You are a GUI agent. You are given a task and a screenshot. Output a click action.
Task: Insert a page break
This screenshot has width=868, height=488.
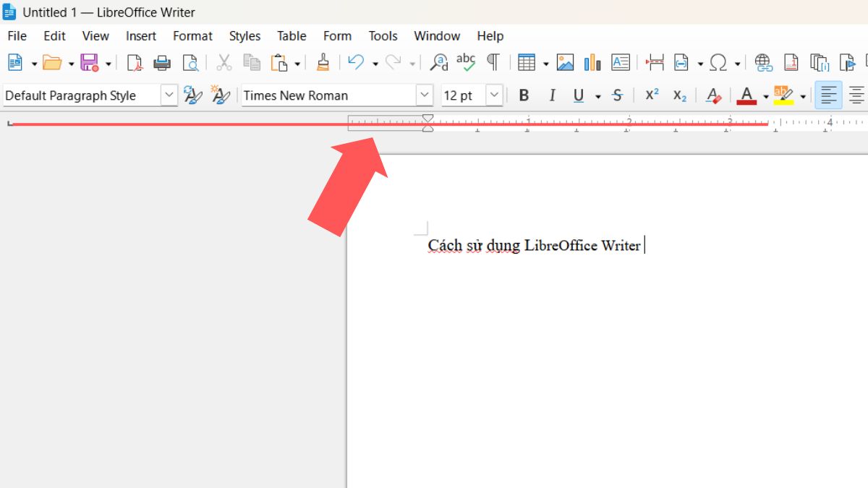click(x=655, y=63)
